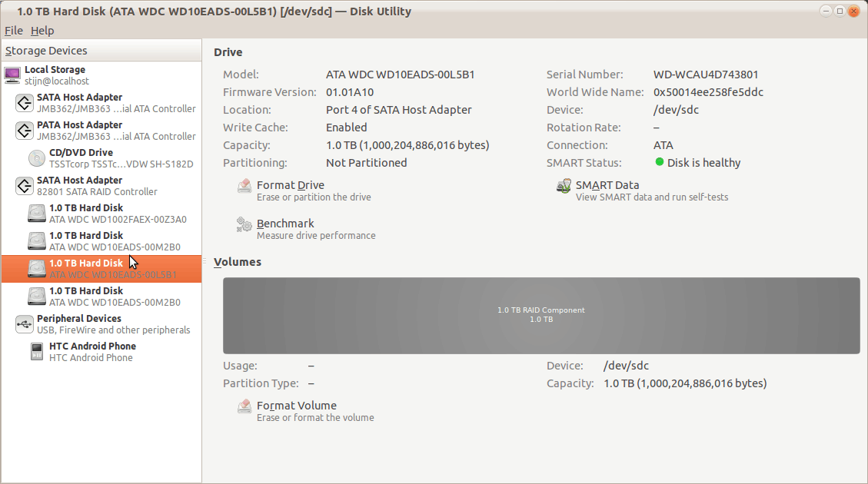868x484 pixels.
Task: Select the CD/DVD Drive disc icon
Action: click(36, 158)
